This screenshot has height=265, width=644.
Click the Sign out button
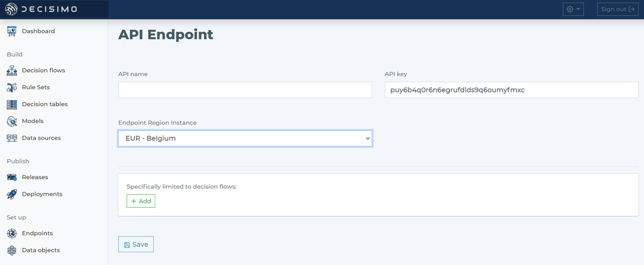(x=618, y=9)
